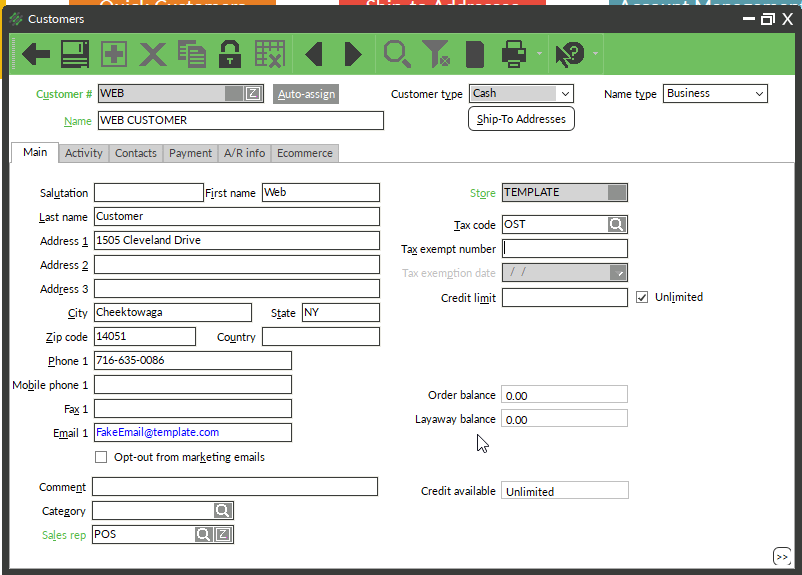Print using the printer toolbar icon
802x575 pixels.
(x=514, y=54)
